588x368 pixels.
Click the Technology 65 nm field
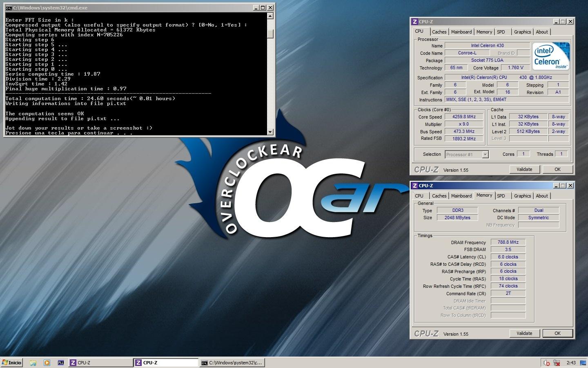click(457, 67)
